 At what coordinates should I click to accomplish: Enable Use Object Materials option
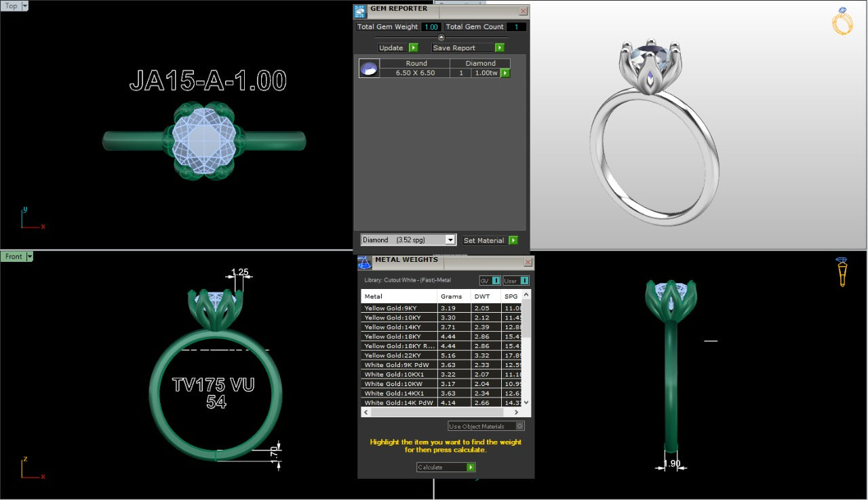pos(486,426)
